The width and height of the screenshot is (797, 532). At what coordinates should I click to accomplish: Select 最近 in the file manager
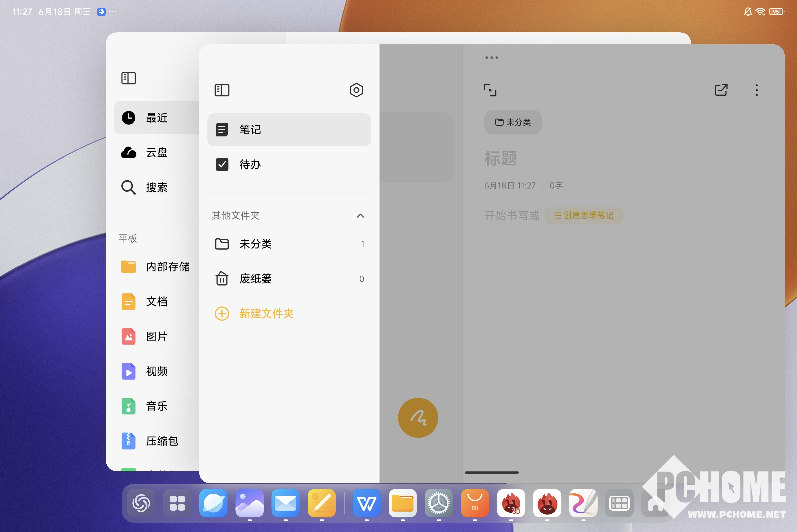[x=157, y=118]
